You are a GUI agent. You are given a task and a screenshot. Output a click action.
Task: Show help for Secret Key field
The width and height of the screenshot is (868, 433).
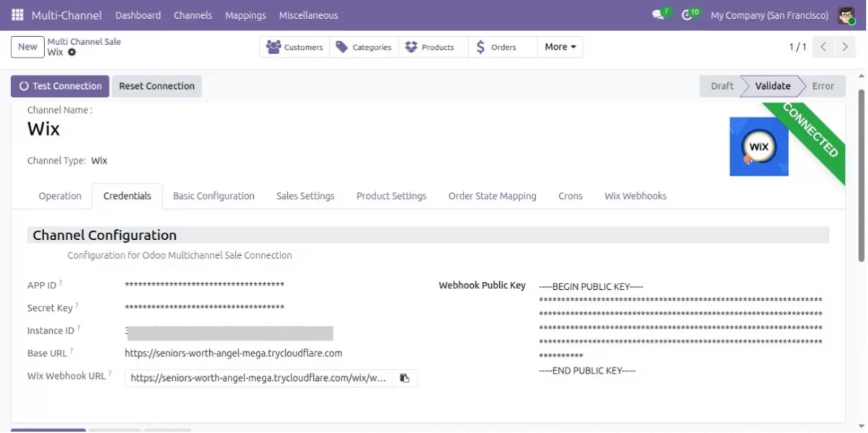click(77, 305)
